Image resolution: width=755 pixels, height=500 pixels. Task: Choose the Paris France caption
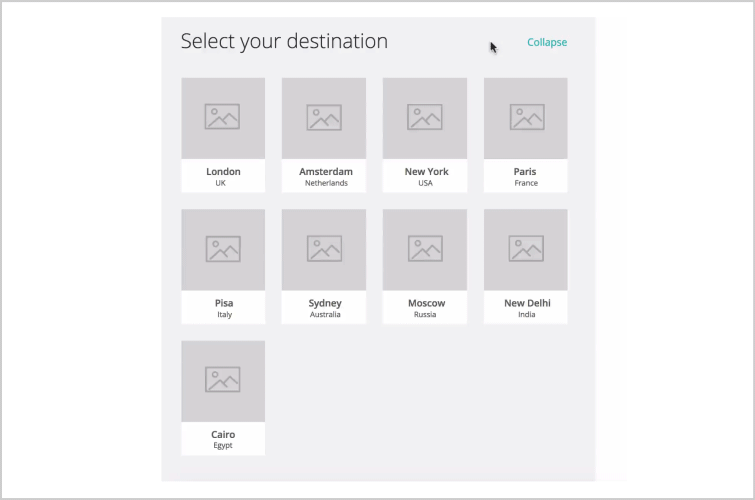pos(526,176)
